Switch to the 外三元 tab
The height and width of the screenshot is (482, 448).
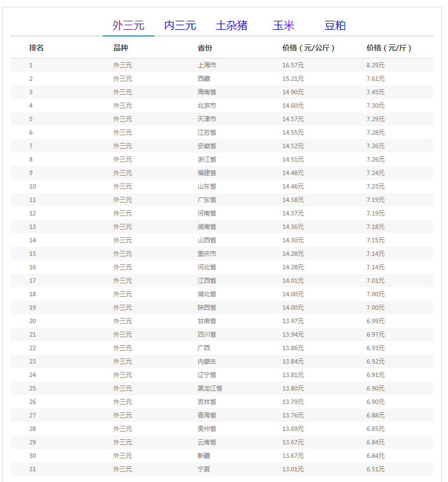pos(128,25)
